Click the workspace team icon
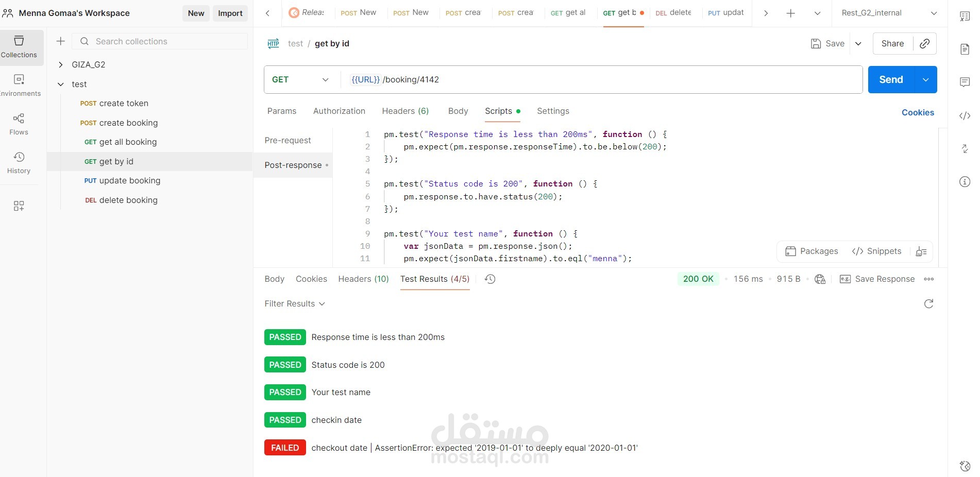The height and width of the screenshot is (477, 980). tap(8, 13)
